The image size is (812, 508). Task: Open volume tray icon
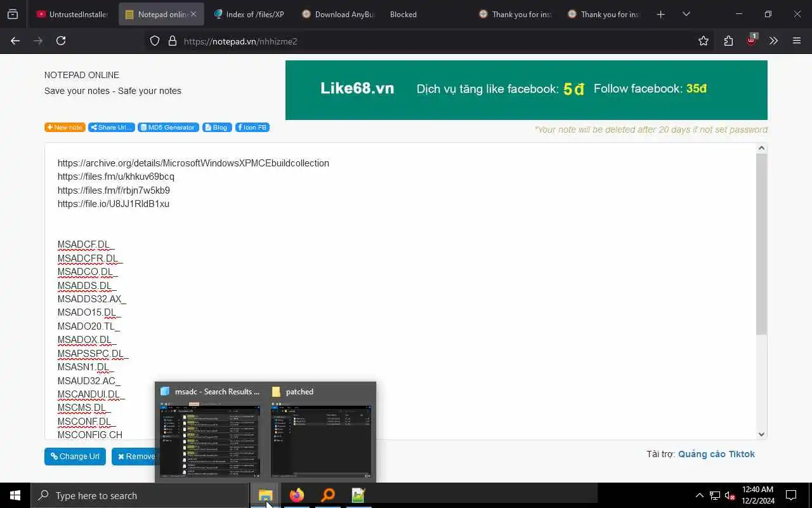click(730, 495)
